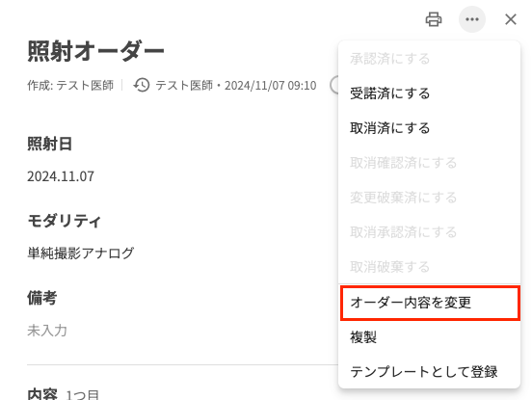Click the timestamp 2024/11/07 09:10 history link
The height and width of the screenshot is (400, 532).
coord(271,85)
